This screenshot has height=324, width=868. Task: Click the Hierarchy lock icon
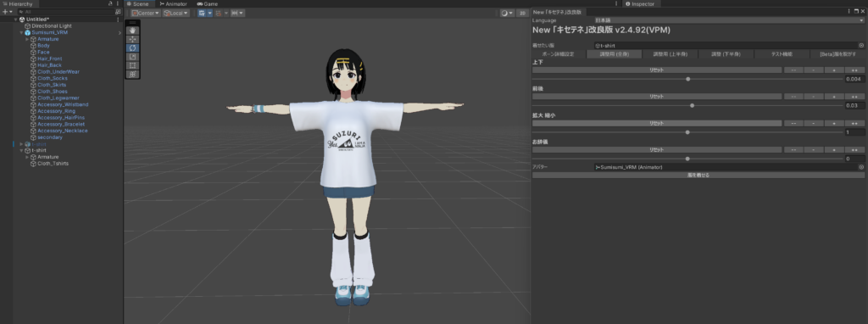111,3
